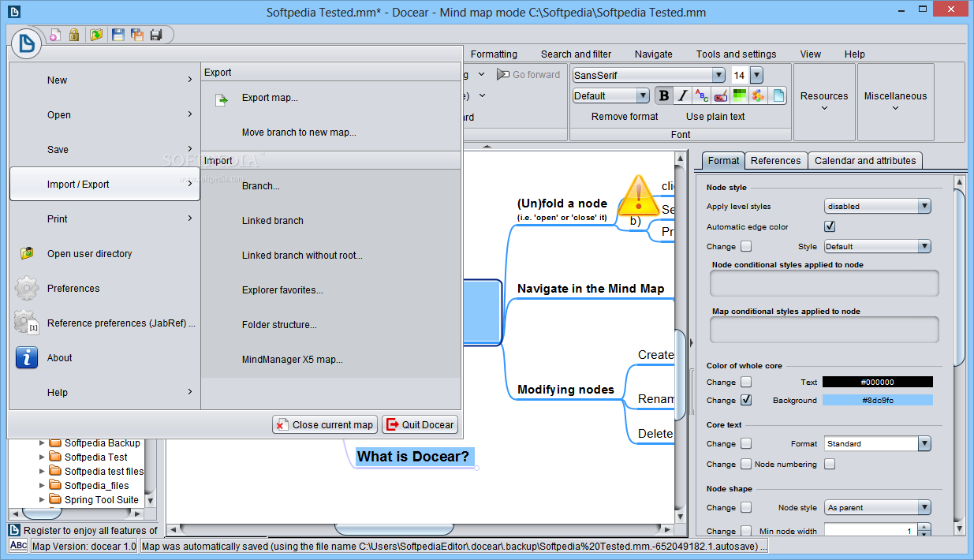This screenshot has height=560, width=974.
Task: Click the Close current map button
Action: coord(325,424)
